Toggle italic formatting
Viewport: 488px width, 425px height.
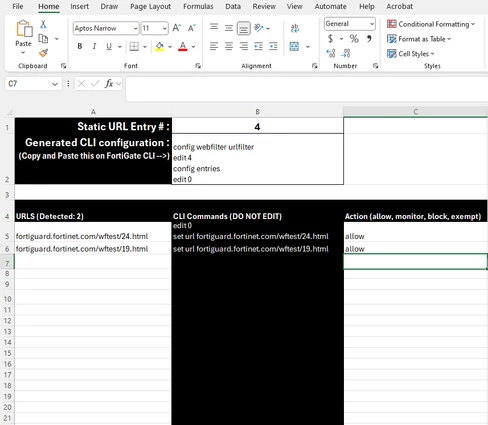[x=94, y=46]
